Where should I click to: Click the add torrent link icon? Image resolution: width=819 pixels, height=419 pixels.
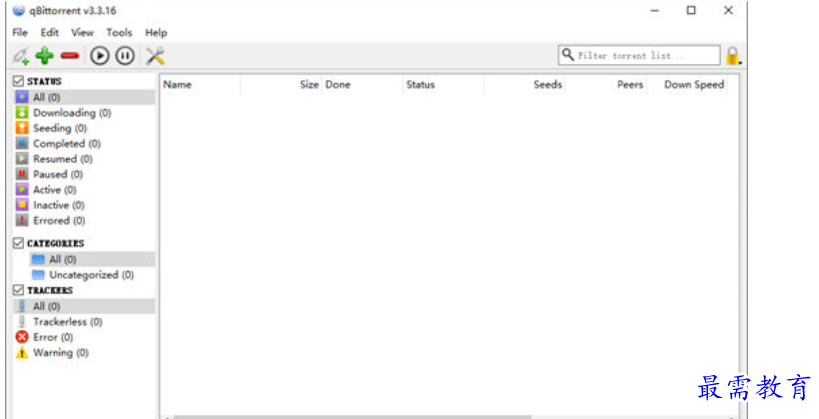point(21,56)
